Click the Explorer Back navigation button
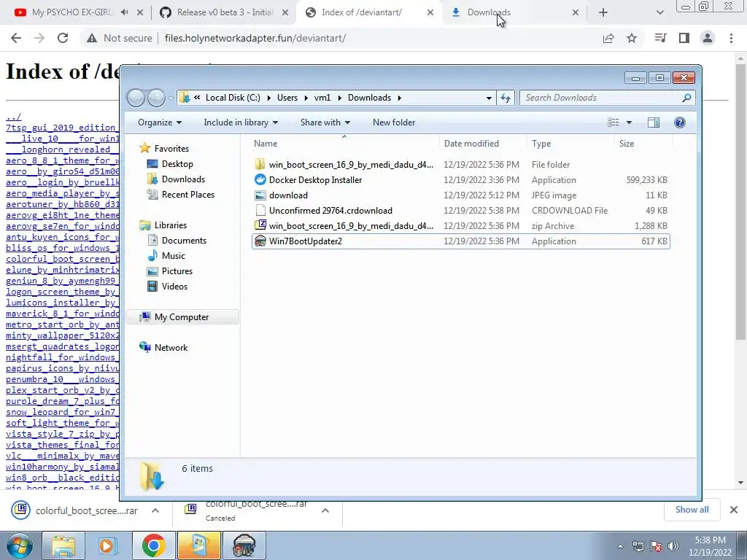Screen dimensions: 747x560 136,98
